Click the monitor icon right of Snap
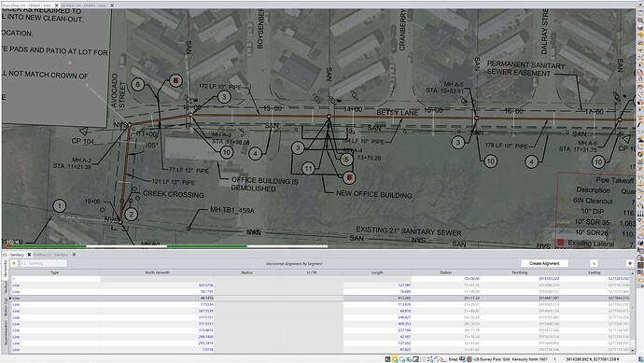The width and height of the screenshot is (644, 363). [x=462, y=359]
